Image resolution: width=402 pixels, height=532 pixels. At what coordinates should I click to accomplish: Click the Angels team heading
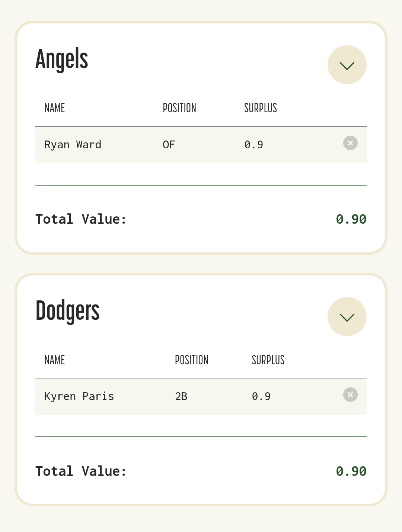click(62, 59)
